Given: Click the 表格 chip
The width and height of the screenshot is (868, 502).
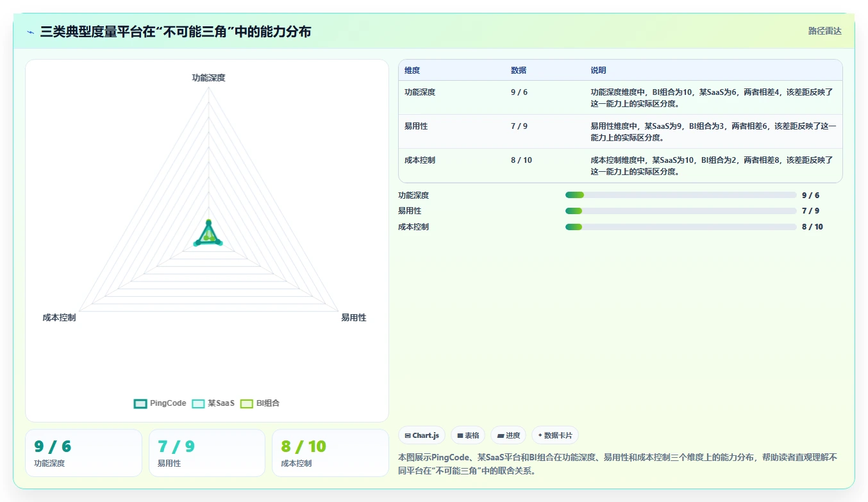Looking at the screenshot, I should coord(468,435).
